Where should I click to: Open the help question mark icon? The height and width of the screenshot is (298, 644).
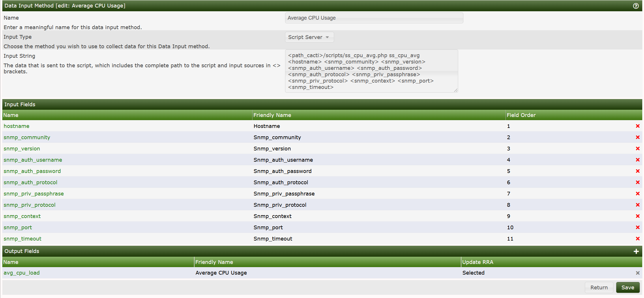[x=636, y=6]
